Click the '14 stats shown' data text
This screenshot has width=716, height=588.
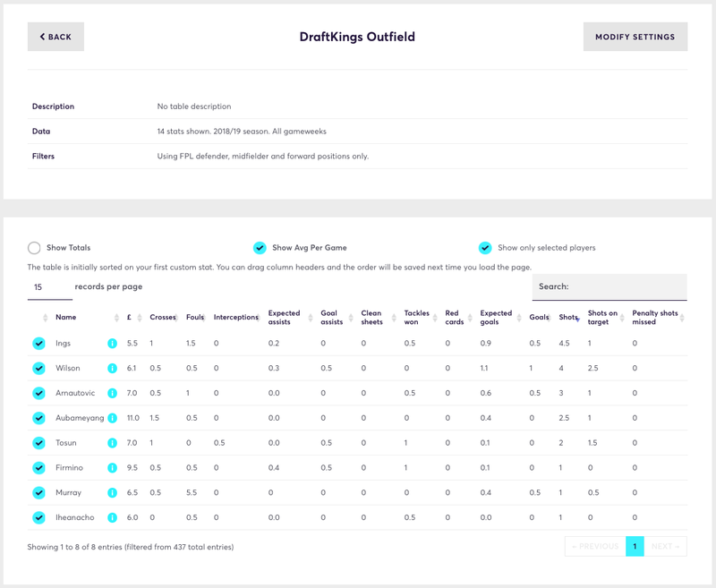tap(242, 132)
